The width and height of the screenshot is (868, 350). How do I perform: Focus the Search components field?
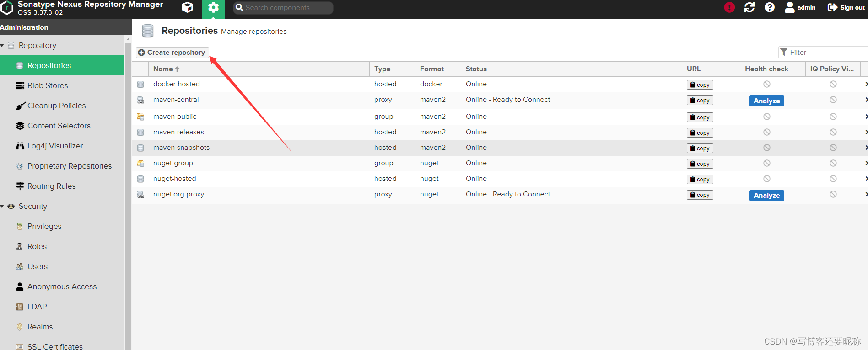point(283,8)
